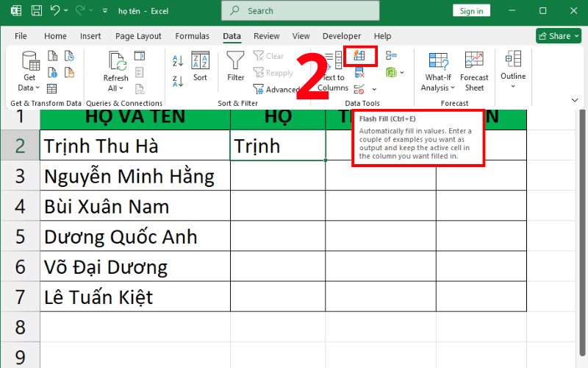Open Customize Quick Access Toolbar dropdown
The width and height of the screenshot is (588, 368).
pyautogui.click(x=105, y=11)
